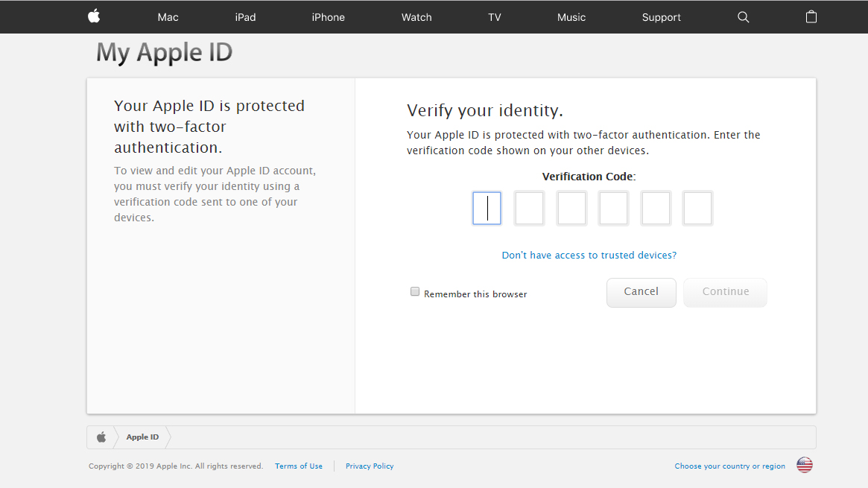Focus the sixth verification code digit box
The height and width of the screenshot is (488, 868).
[x=697, y=208]
